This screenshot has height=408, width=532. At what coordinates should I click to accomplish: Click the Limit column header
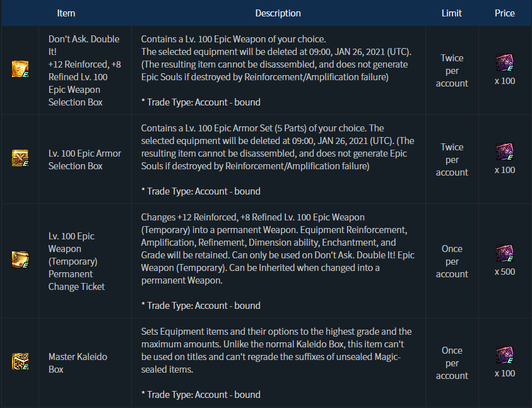tap(452, 13)
